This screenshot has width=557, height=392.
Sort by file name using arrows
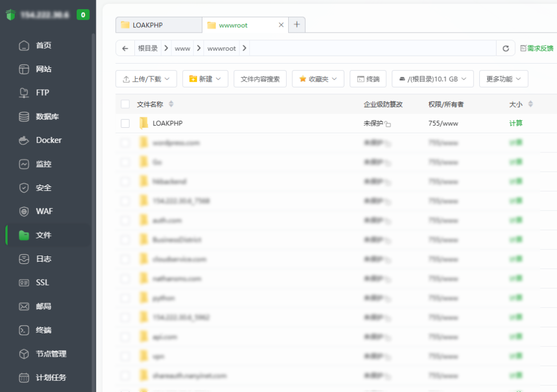tap(171, 104)
